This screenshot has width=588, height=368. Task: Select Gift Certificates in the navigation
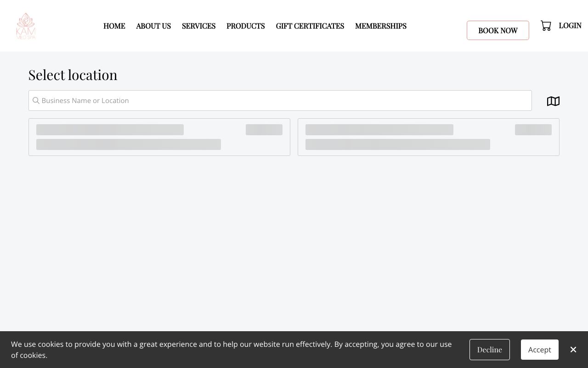310,26
